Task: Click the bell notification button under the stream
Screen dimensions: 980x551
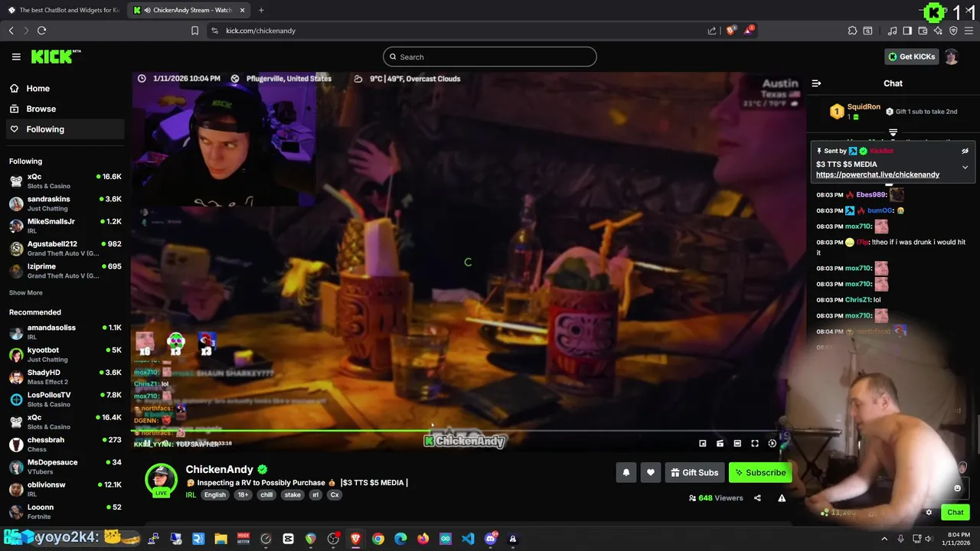Action: pyautogui.click(x=626, y=473)
